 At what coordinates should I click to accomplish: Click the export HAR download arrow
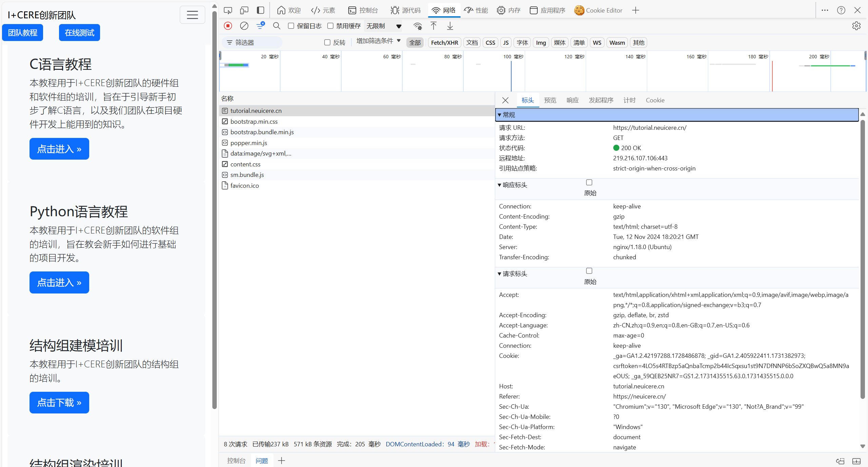(x=450, y=26)
